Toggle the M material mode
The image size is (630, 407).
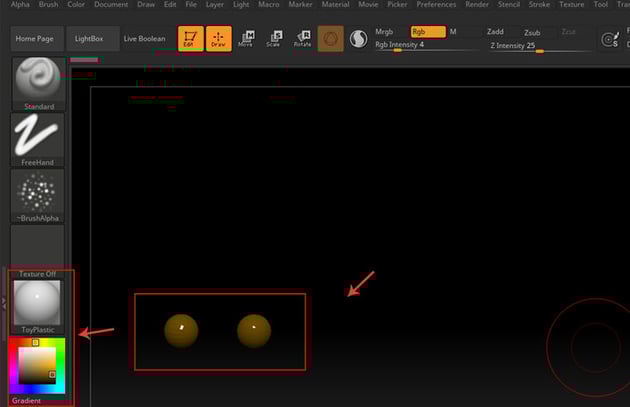453,32
